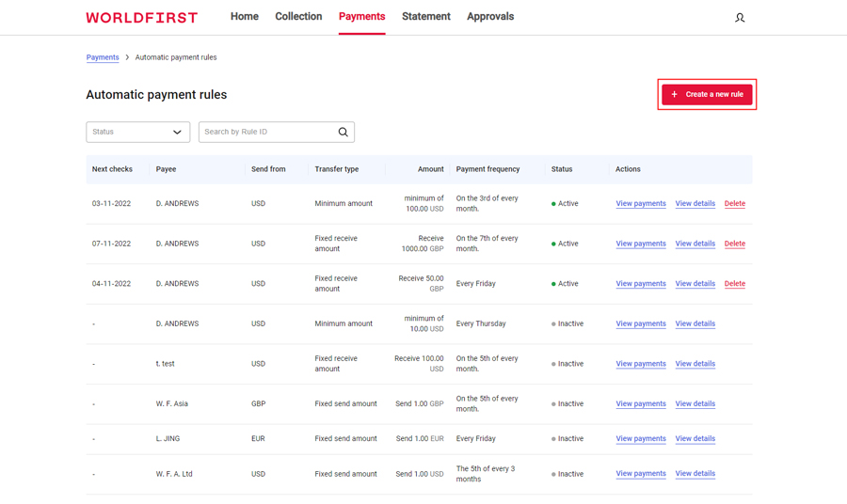View details for W. F. A. Ltd rule
This screenshot has width=847, height=504.
(695, 474)
